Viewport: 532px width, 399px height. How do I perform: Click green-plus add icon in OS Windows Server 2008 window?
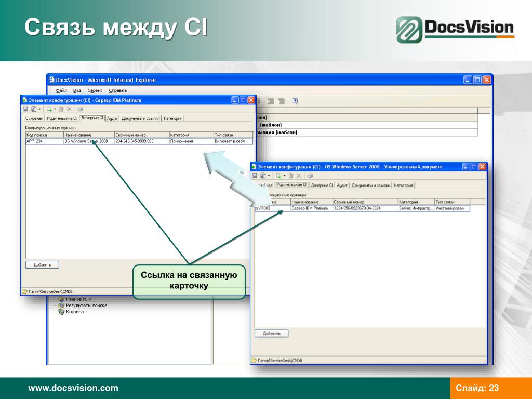point(278,176)
